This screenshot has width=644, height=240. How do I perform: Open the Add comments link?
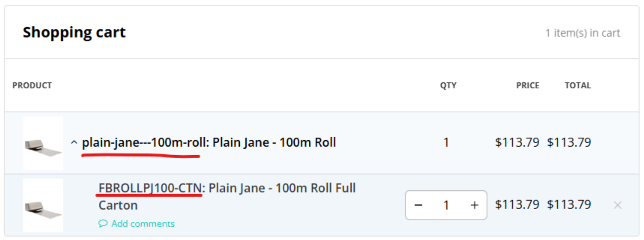[x=143, y=224]
